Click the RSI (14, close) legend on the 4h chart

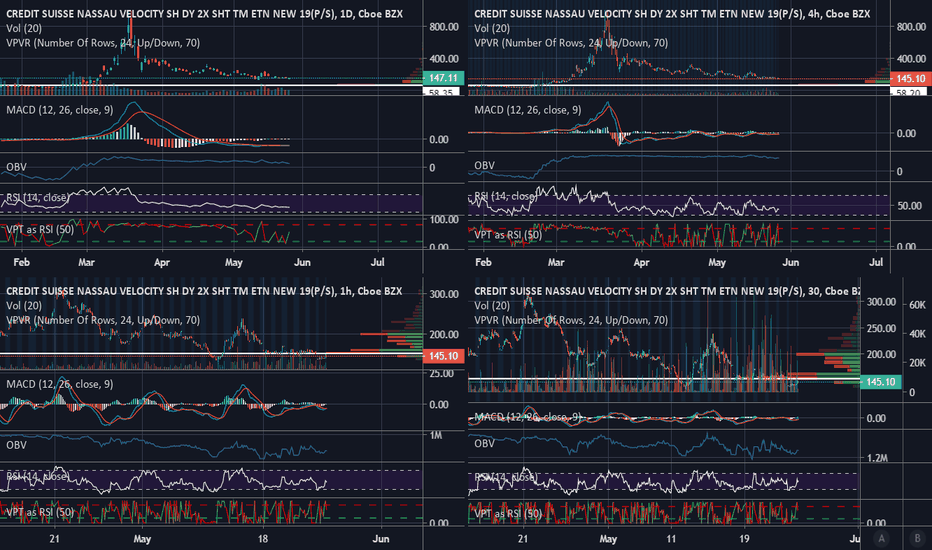(505, 196)
